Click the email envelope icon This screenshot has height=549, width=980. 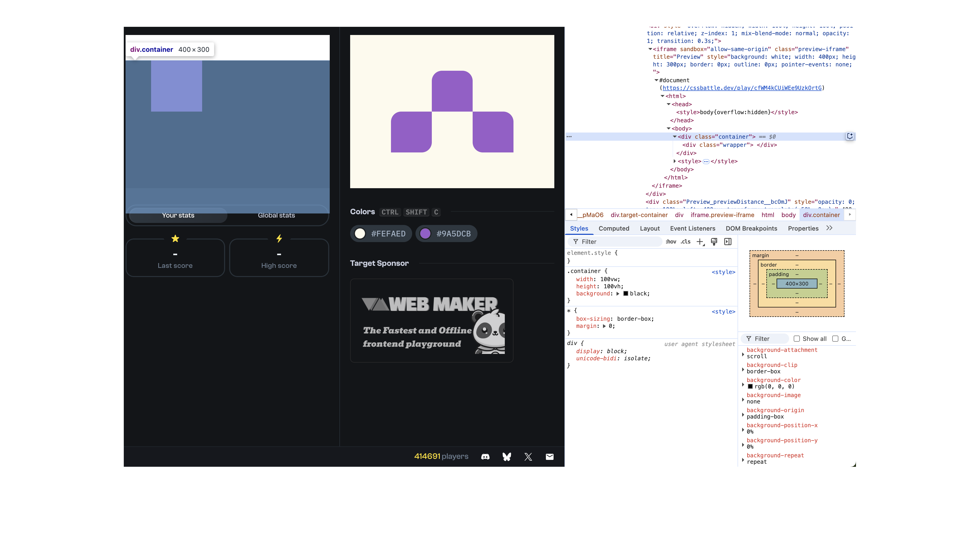pos(550,457)
